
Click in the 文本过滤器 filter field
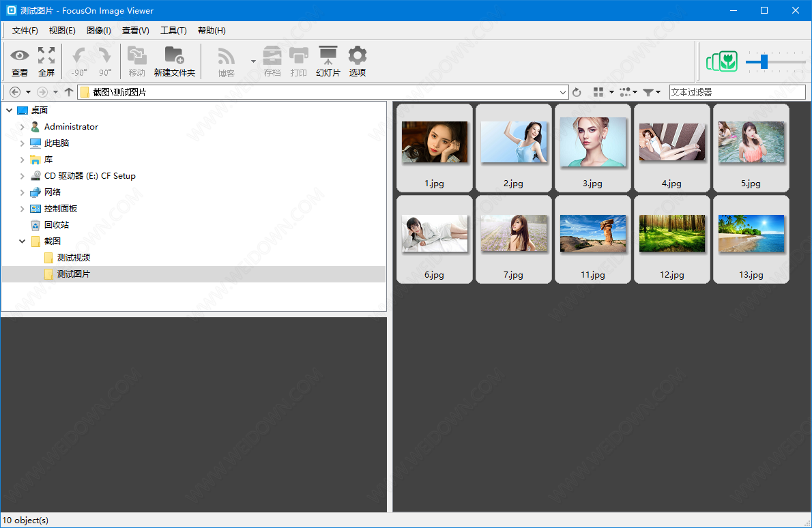pos(738,92)
